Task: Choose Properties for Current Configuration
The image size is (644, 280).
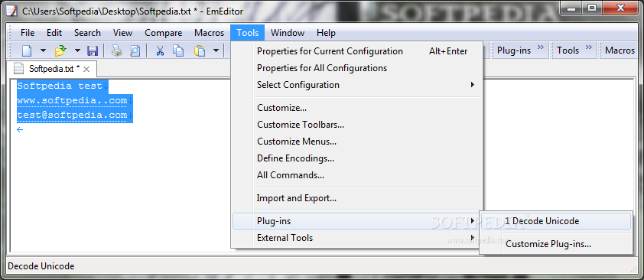Action: coord(356,51)
